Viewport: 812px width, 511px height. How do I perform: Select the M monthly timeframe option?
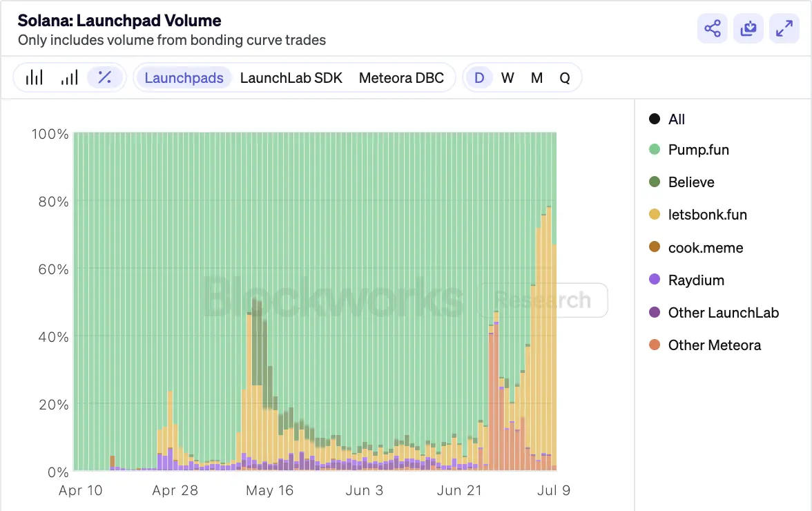[x=536, y=77]
